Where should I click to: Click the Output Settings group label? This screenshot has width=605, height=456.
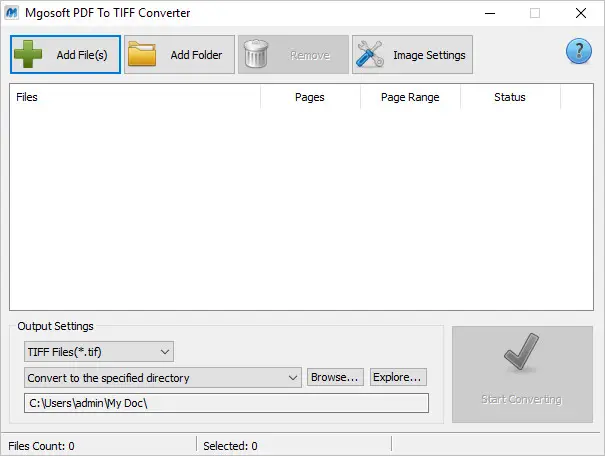coord(55,326)
